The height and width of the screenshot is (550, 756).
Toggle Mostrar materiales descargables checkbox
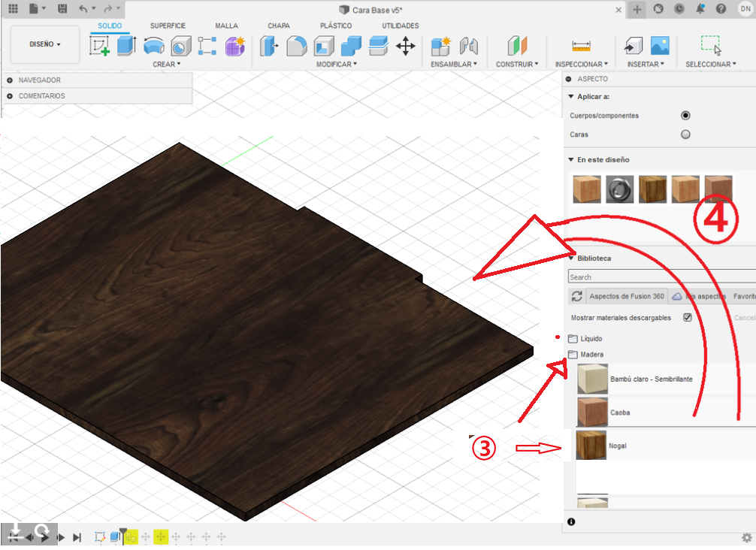tap(688, 317)
